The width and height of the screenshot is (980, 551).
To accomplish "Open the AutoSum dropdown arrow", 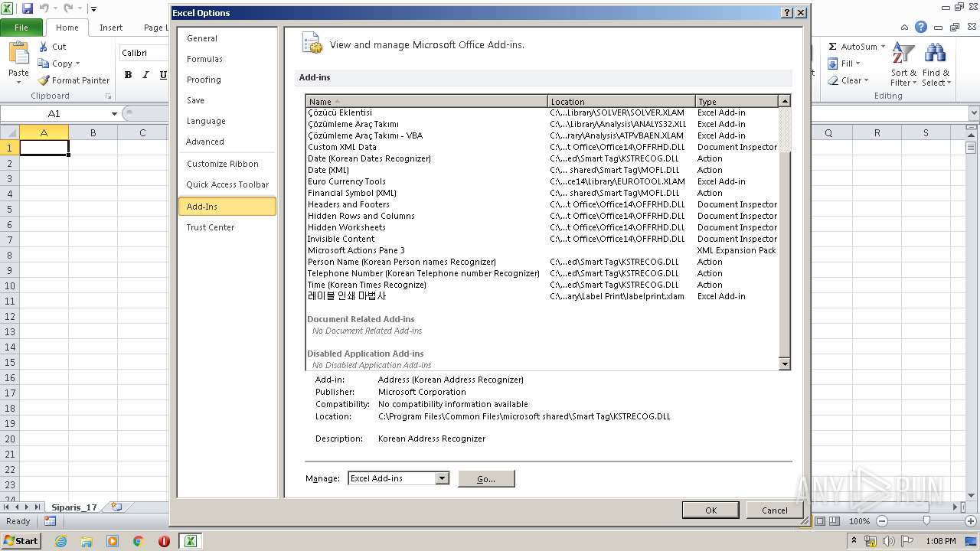I will [883, 47].
